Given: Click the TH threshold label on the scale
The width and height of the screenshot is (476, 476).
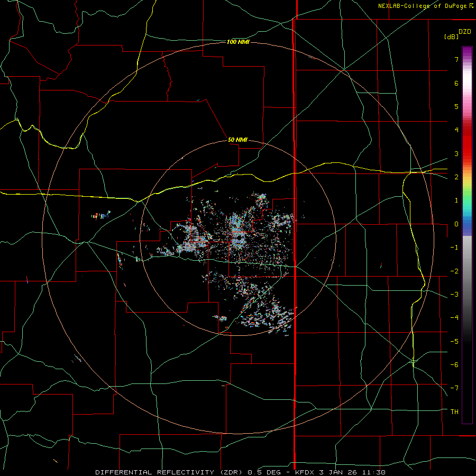Looking at the screenshot, I should (454, 412).
